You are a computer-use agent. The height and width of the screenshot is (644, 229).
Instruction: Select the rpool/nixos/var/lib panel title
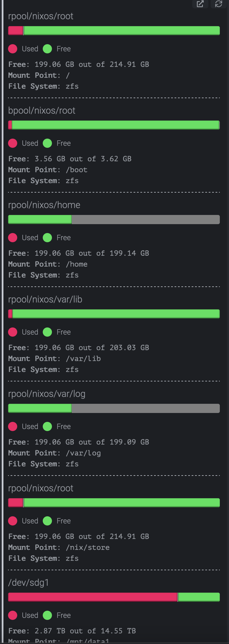(45, 299)
